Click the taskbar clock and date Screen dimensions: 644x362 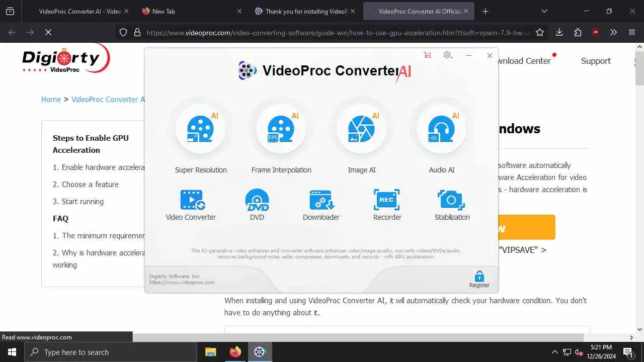pyautogui.click(x=601, y=352)
